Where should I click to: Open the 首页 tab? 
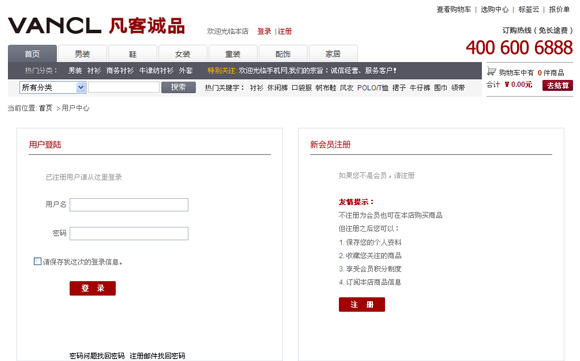tap(33, 54)
